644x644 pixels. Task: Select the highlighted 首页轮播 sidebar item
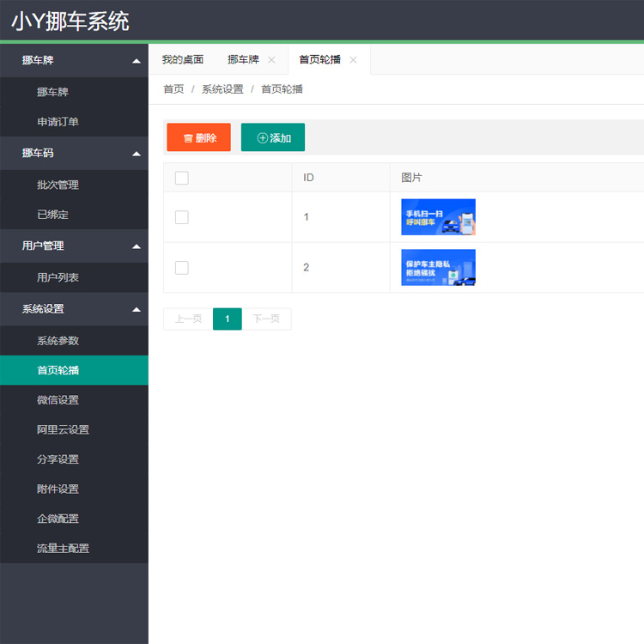click(74, 370)
